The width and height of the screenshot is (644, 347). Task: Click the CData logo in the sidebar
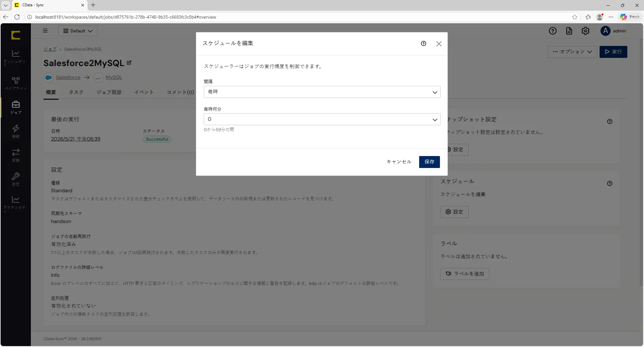[16, 35]
